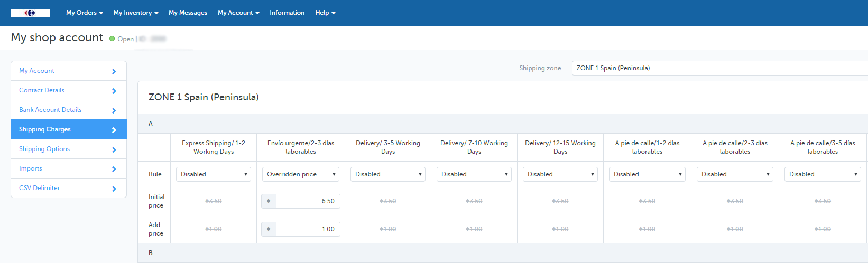Open the Shipping zone selector
The height and width of the screenshot is (263, 868).
719,68
